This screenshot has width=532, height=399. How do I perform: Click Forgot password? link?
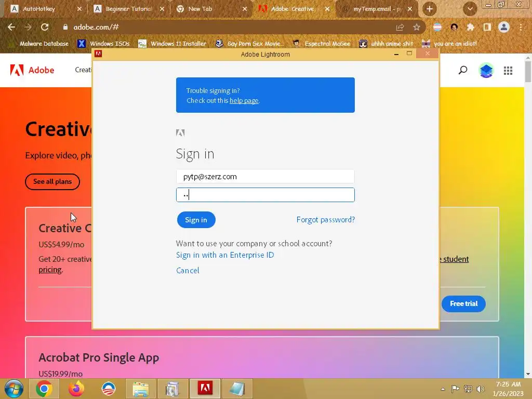point(325,220)
